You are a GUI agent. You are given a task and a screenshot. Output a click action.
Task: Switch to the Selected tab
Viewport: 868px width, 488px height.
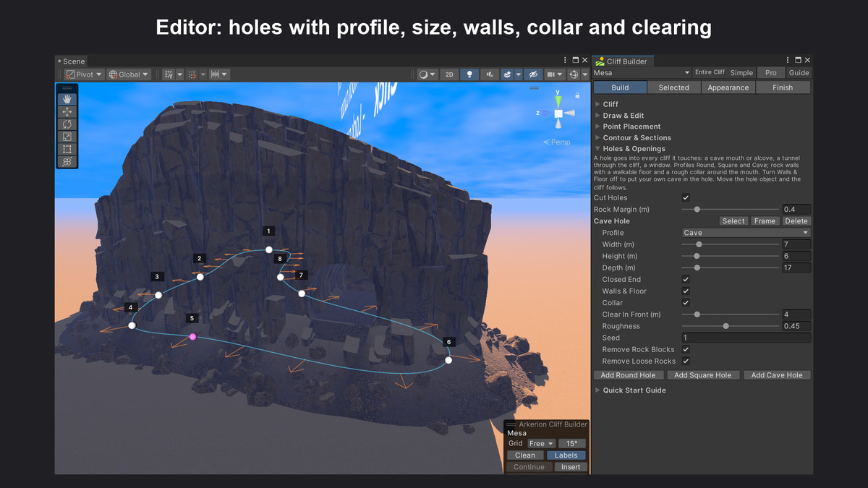click(673, 87)
